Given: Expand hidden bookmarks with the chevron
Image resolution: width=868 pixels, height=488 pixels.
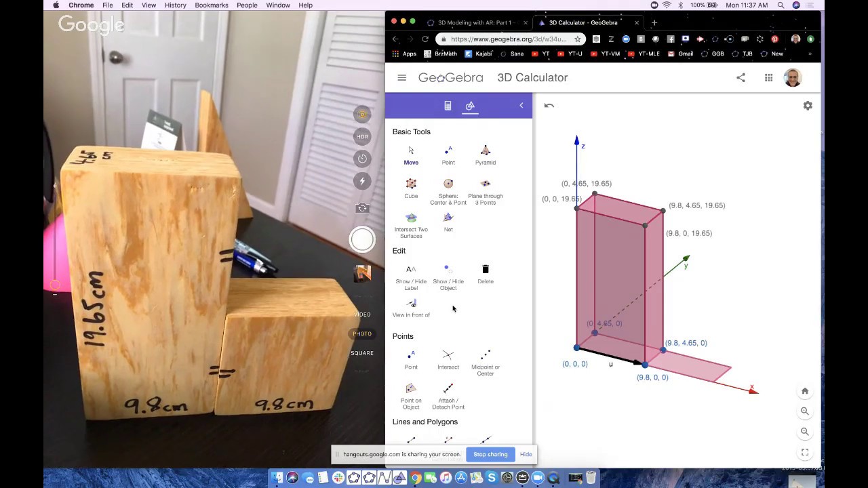Looking at the screenshot, I should [x=810, y=54].
